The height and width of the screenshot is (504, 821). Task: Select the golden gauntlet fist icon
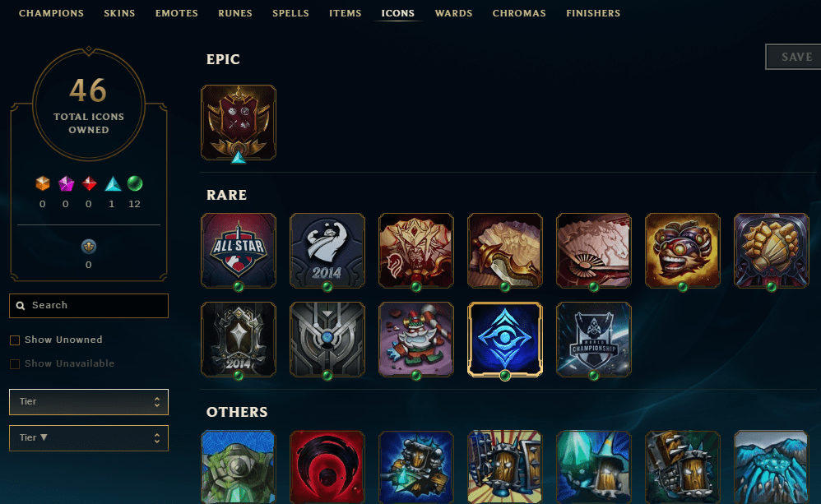pos(772,251)
